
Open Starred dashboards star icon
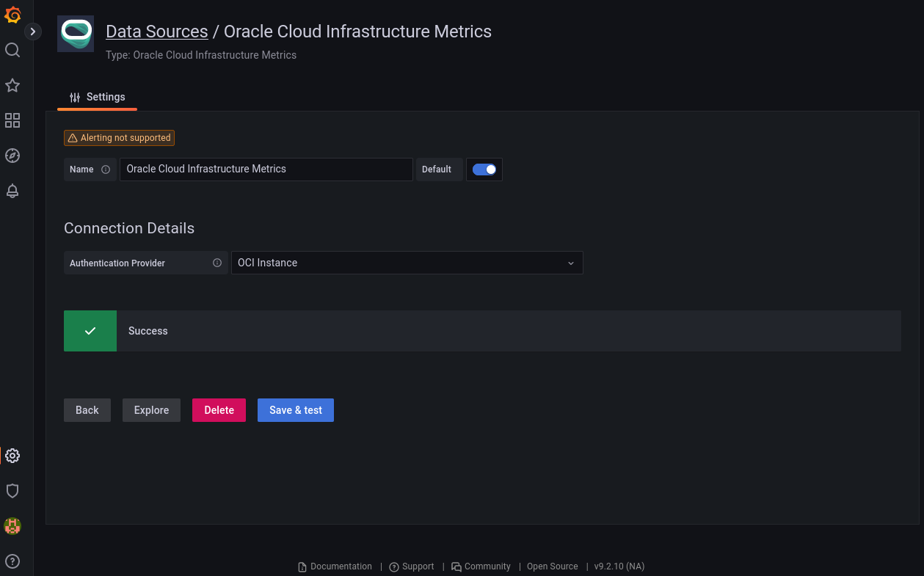(12, 85)
